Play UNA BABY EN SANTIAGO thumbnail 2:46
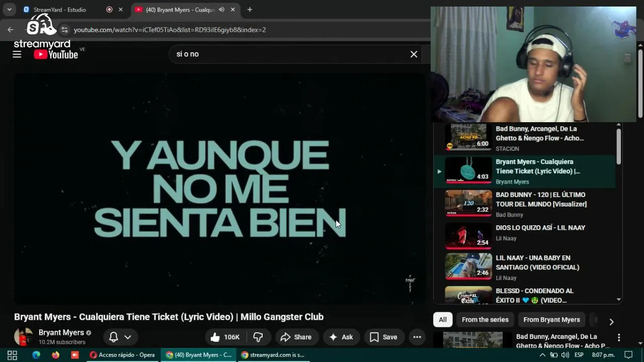 tap(468, 266)
